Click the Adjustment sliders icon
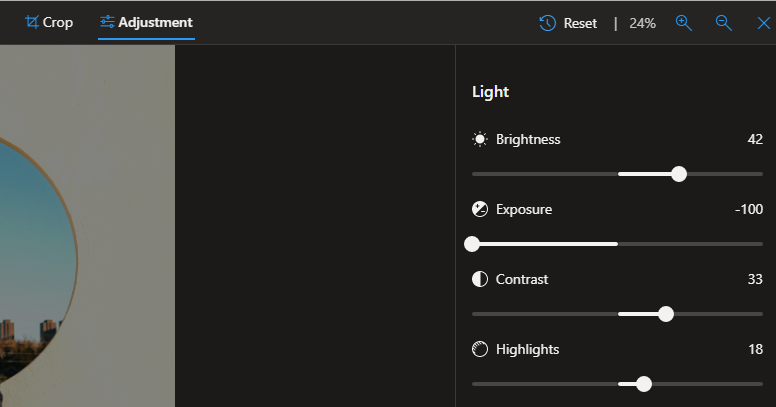776x407 pixels. (107, 22)
